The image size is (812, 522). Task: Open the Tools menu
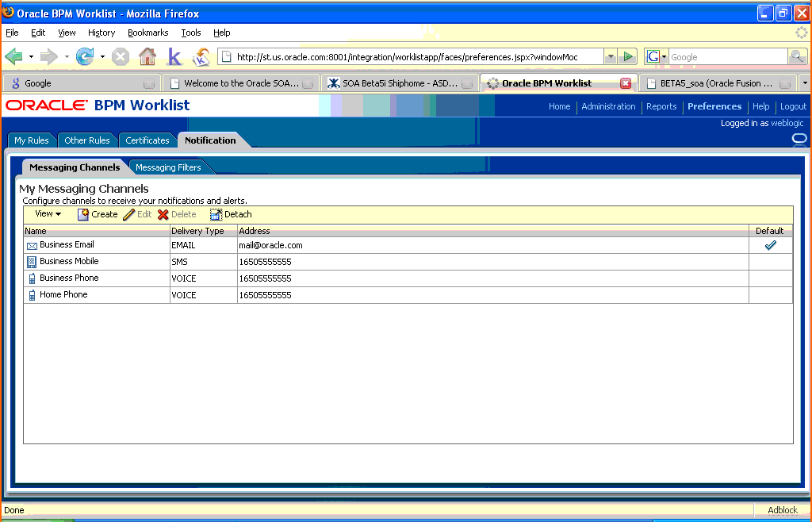191,33
